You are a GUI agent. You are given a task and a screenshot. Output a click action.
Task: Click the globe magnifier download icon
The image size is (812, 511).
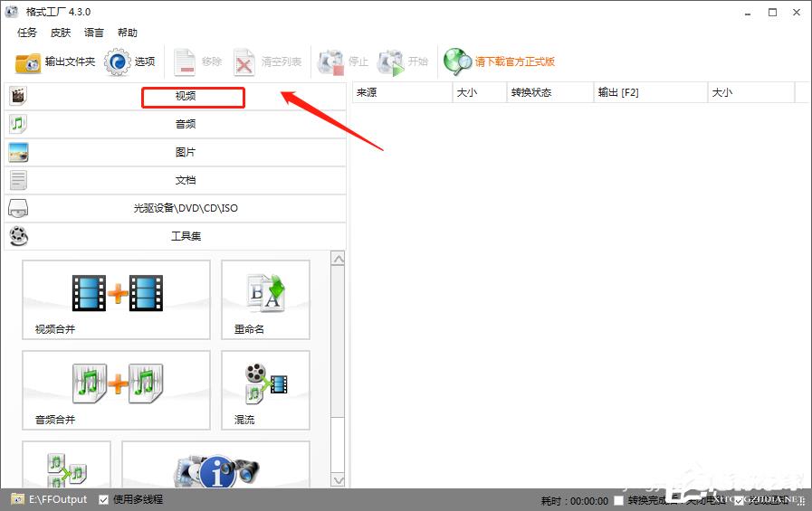pos(457,62)
